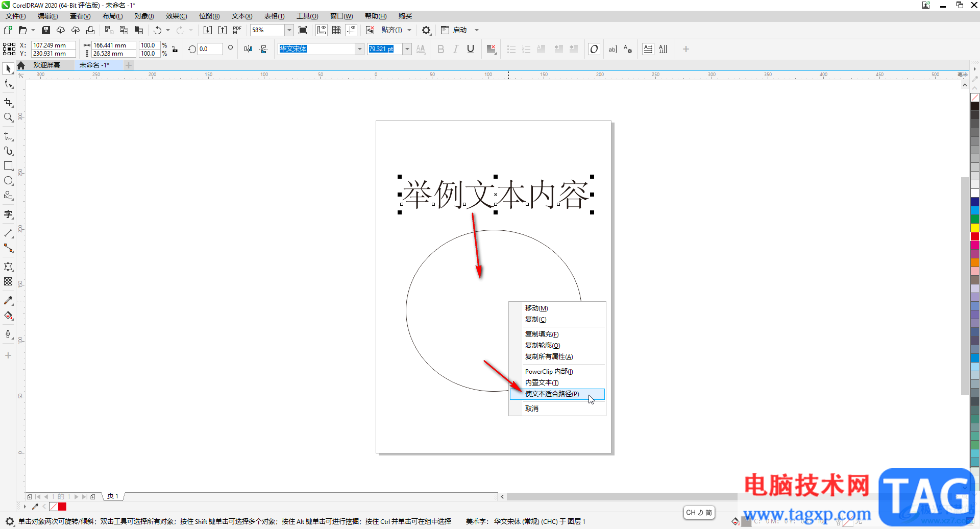Click the rotation angle field 0.0

210,49
